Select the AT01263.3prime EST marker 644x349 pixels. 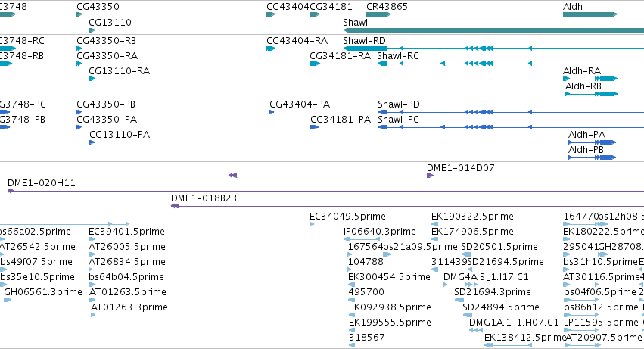pyautogui.click(x=93, y=315)
